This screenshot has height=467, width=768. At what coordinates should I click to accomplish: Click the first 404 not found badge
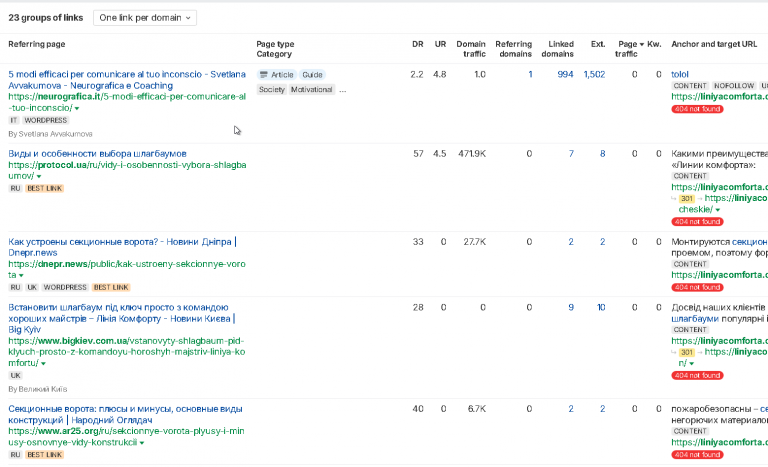pos(697,109)
